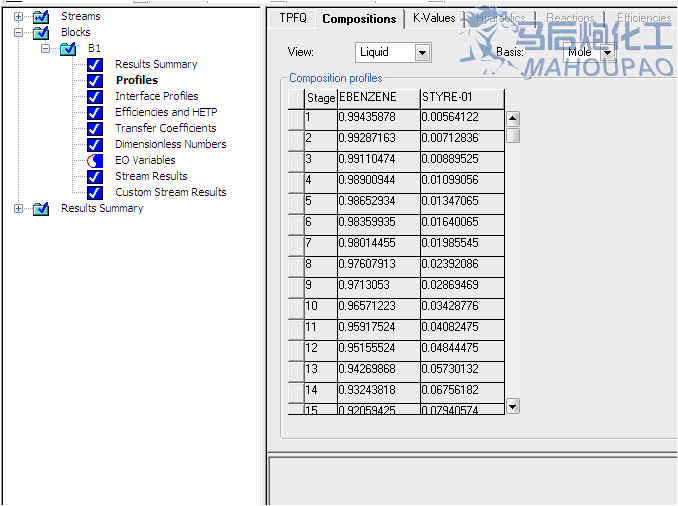Screen dimensions: 678x506
Task: Click checkmark beside Custom Stream Results
Action: click(x=95, y=192)
